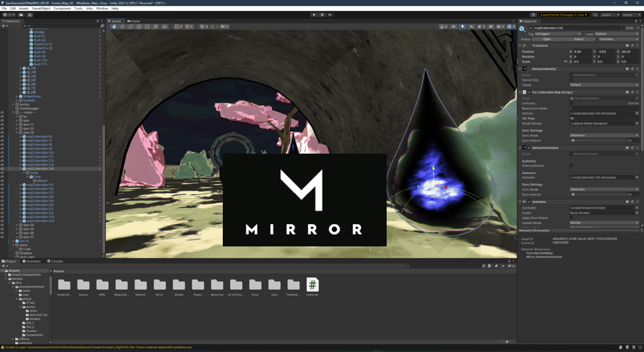Click the prefab Select button

coord(579,39)
